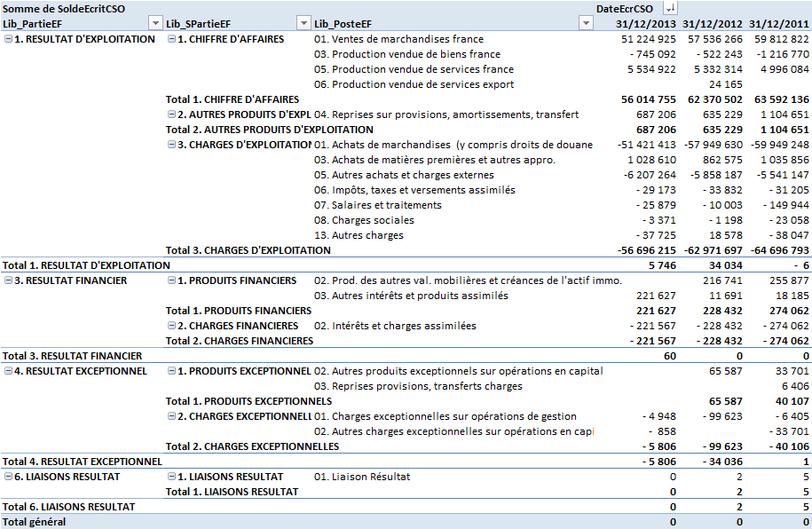The image size is (812, 529).
Task: Open the Lib_PosteEF filter dropdown
Action: coord(586,23)
